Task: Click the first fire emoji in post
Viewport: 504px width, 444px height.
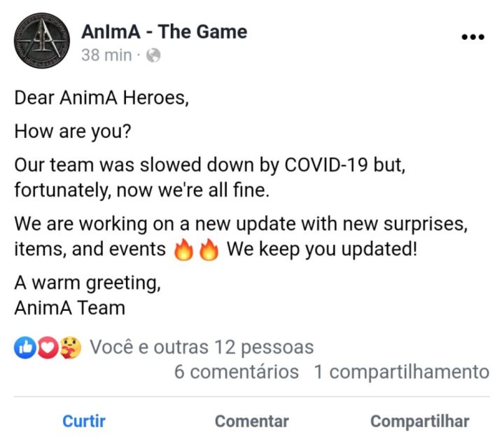Action: pyautogui.click(x=183, y=249)
